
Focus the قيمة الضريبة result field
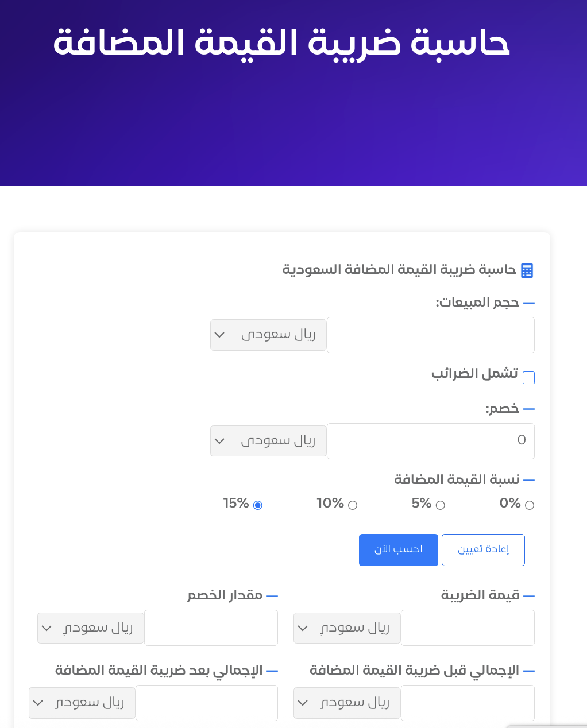(x=467, y=628)
